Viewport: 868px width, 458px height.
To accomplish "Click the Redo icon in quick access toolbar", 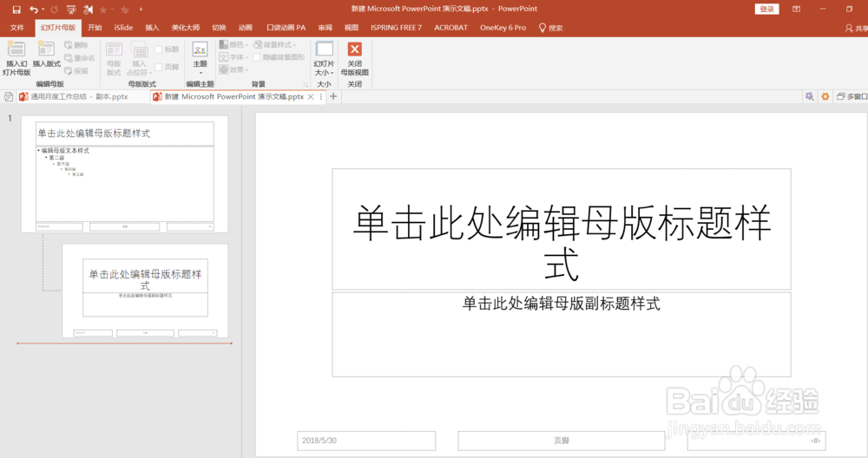I will (54, 10).
